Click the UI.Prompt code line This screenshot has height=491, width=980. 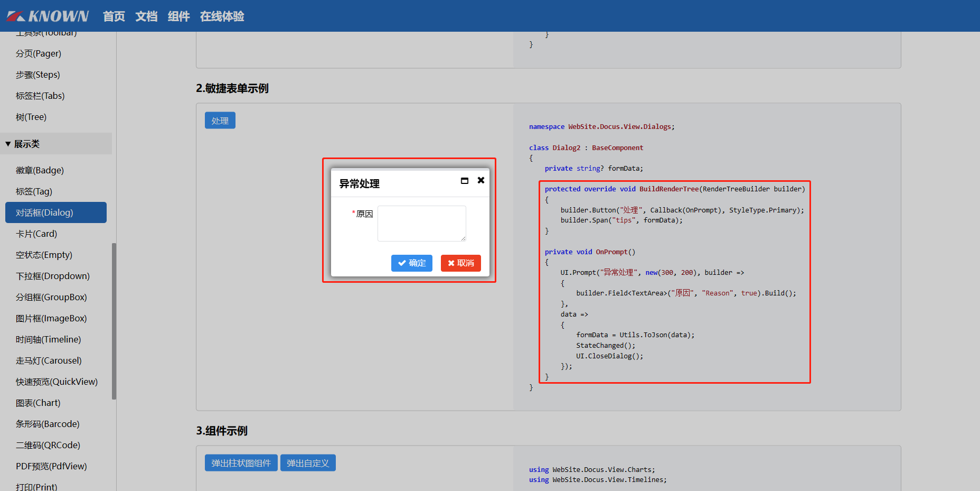[652, 272]
